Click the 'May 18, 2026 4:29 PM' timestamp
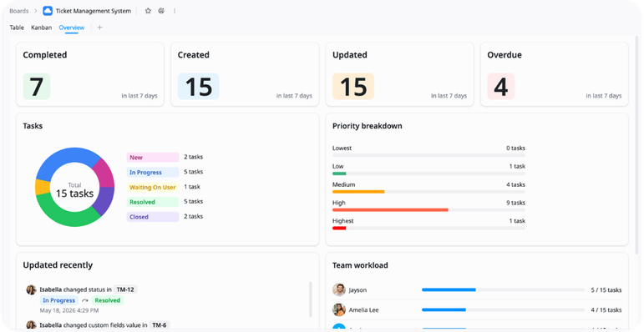Viewport: 644px width, 332px height. click(x=68, y=310)
